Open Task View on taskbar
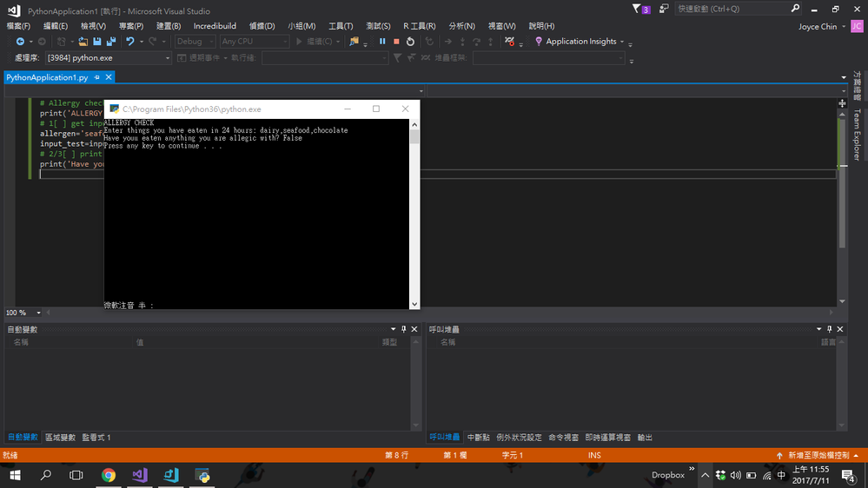 coord(76,475)
